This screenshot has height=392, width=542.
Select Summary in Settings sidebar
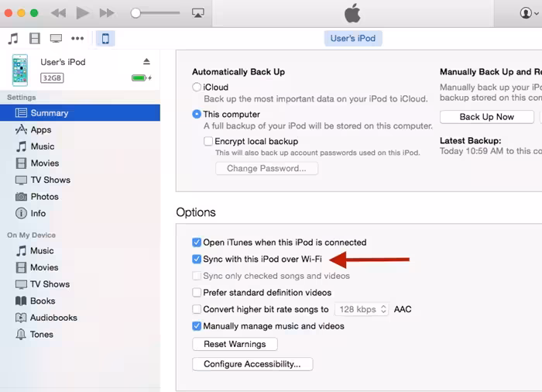pyautogui.click(x=80, y=113)
